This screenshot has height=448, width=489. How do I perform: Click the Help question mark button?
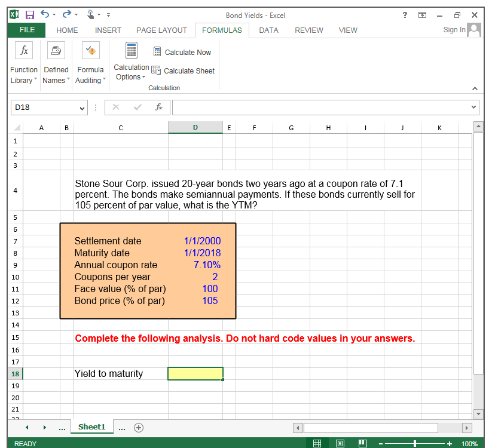coord(405,15)
